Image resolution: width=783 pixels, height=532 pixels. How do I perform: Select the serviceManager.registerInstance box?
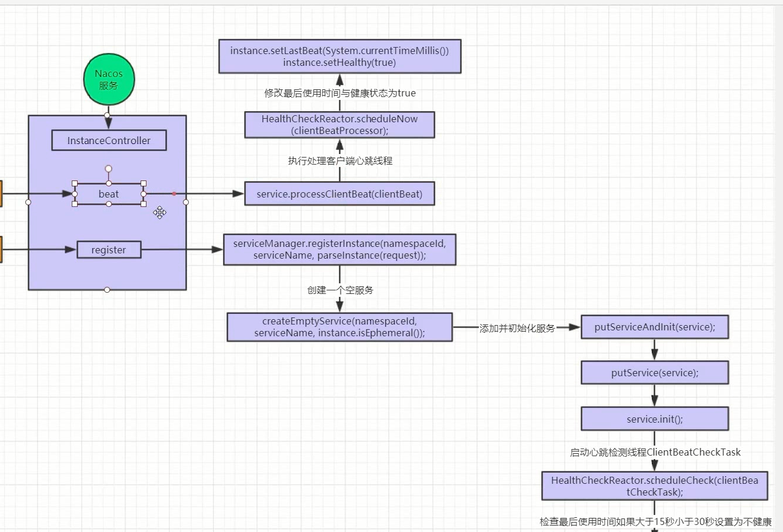pyautogui.click(x=339, y=249)
